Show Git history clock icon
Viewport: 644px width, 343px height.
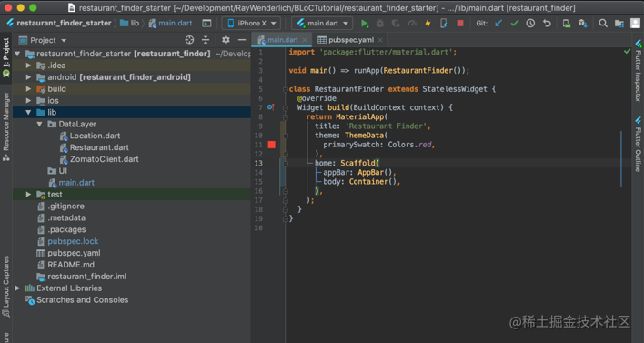[530, 24]
